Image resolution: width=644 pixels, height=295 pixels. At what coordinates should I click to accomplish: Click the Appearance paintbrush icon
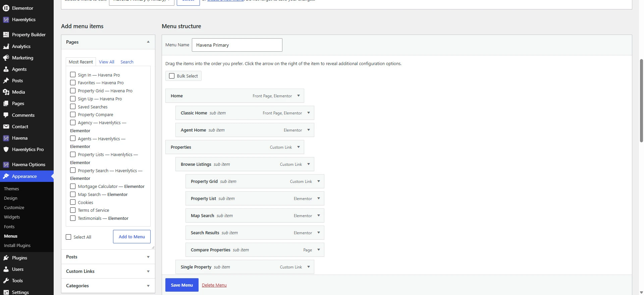tap(6, 176)
